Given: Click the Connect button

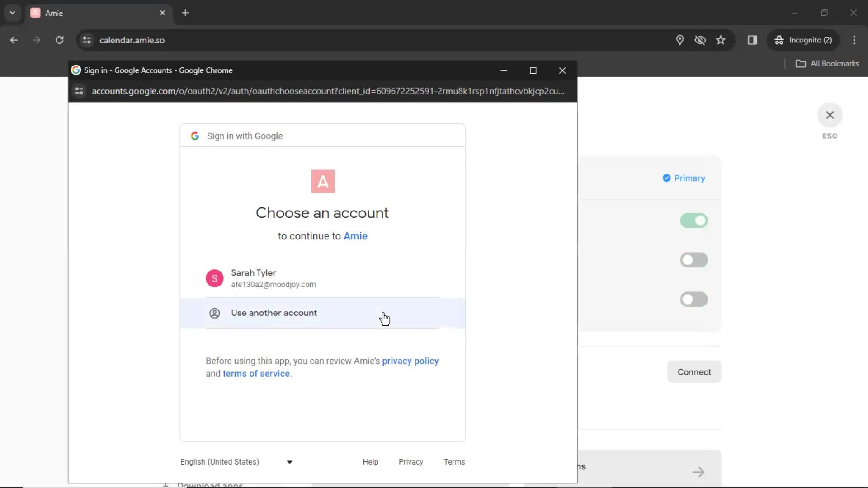Looking at the screenshot, I should [694, 372].
